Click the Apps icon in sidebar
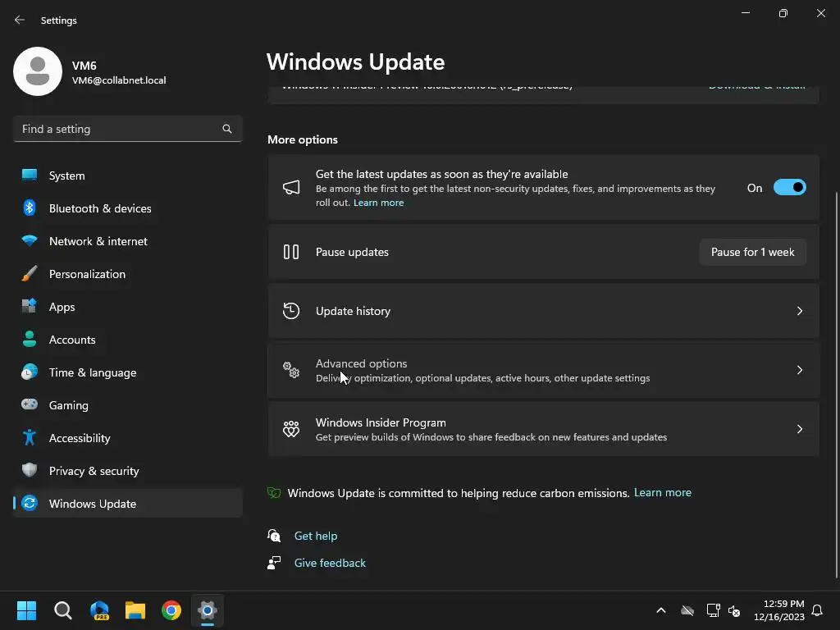This screenshot has width=840, height=630. pos(30,307)
